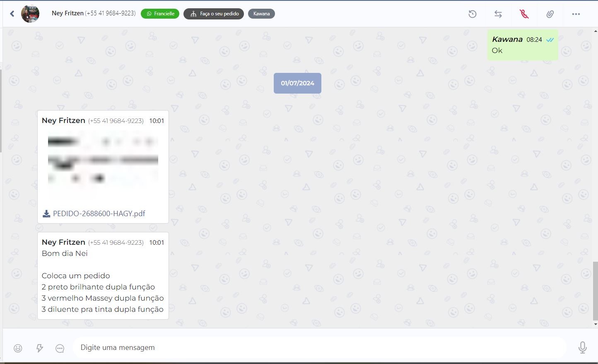Click the chat vertical scrollbar thumb
This screenshot has width=598, height=364.
click(596, 291)
